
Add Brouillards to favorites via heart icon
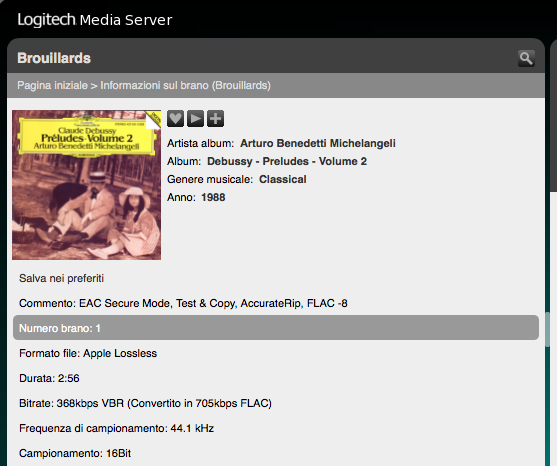[175, 118]
